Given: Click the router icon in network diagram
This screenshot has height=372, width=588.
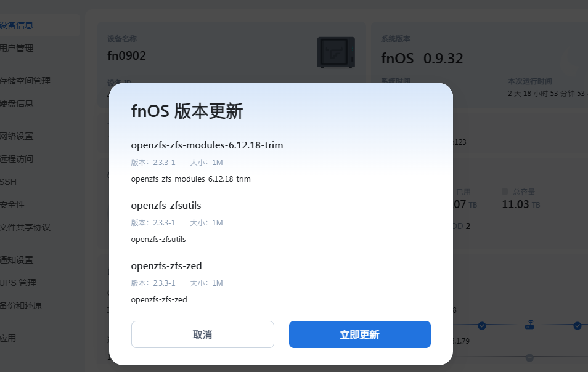Looking at the screenshot, I should [529, 325].
